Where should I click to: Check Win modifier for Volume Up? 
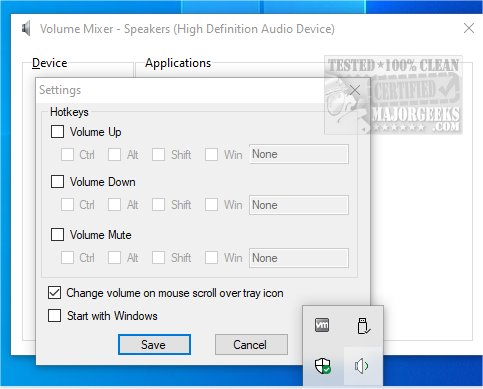coord(211,155)
